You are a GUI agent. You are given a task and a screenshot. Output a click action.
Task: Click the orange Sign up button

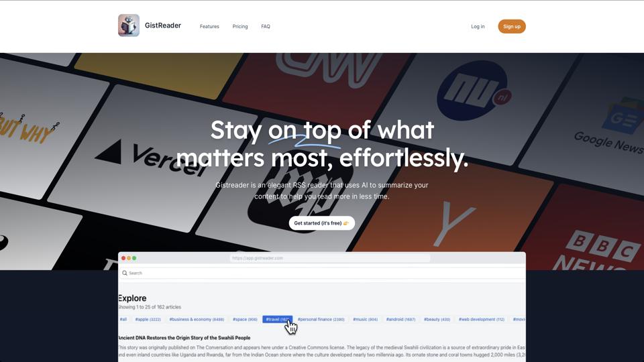tap(512, 26)
